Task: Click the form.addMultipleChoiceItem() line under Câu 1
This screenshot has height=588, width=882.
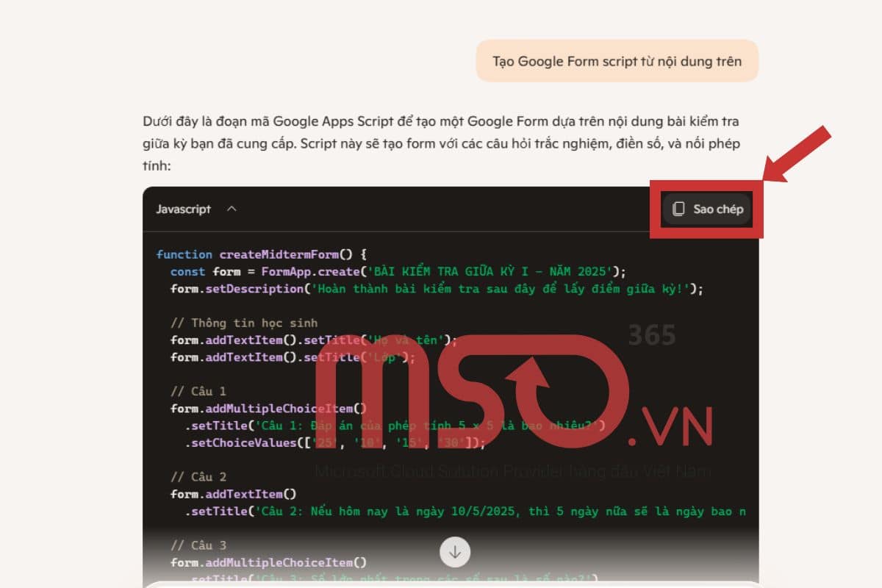Action: click(268, 409)
